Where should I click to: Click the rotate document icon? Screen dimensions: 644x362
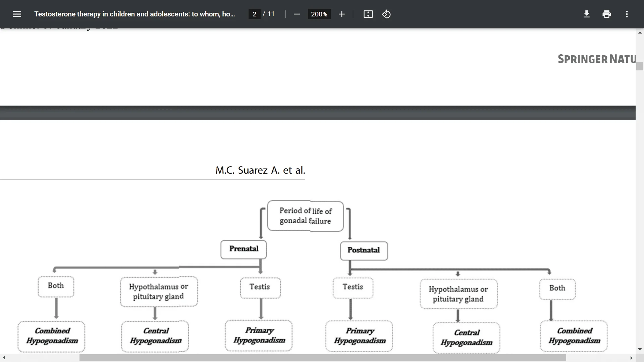click(x=386, y=14)
